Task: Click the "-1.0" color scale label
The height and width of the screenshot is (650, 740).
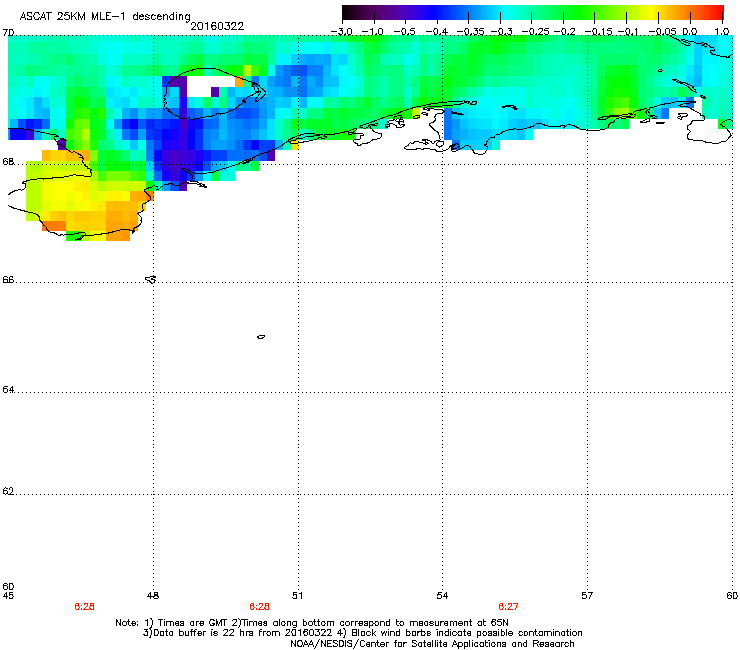Action: (373, 32)
